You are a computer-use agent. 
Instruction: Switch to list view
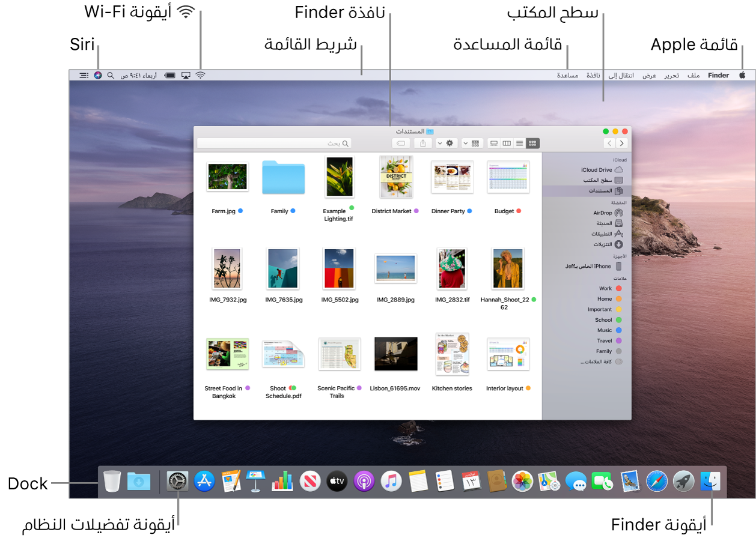520,143
